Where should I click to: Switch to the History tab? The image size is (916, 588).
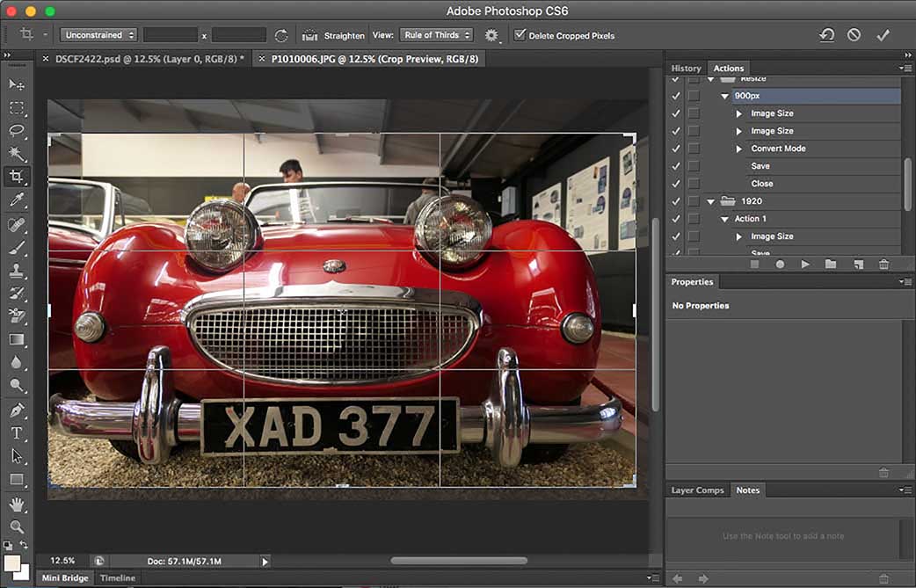686,69
